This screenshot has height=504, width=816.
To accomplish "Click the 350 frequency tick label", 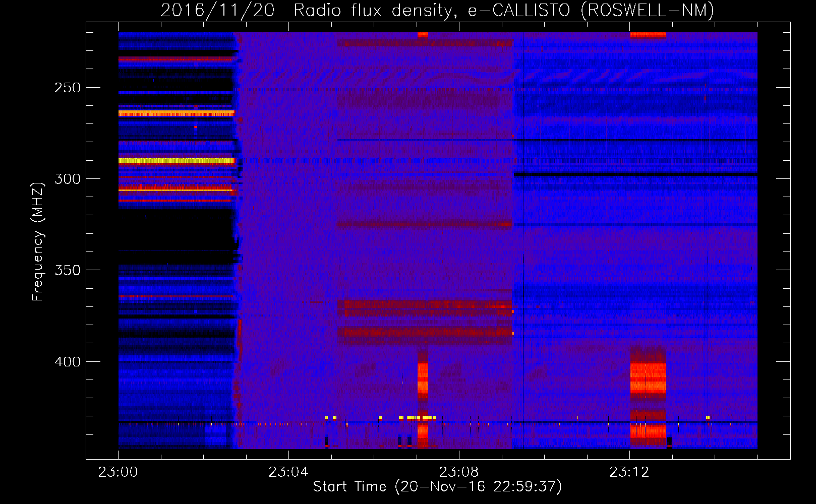I will coord(68,270).
